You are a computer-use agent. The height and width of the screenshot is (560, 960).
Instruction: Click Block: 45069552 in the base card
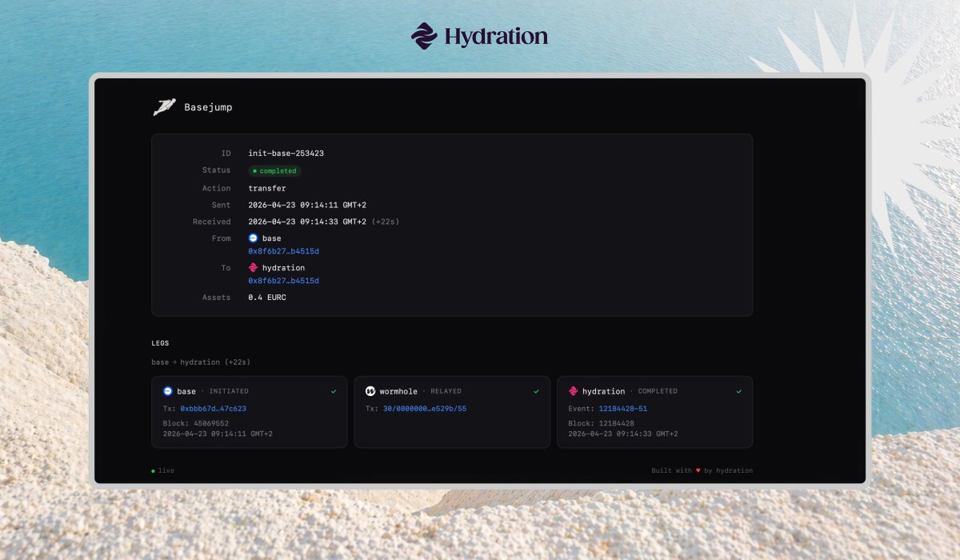point(196,423)
